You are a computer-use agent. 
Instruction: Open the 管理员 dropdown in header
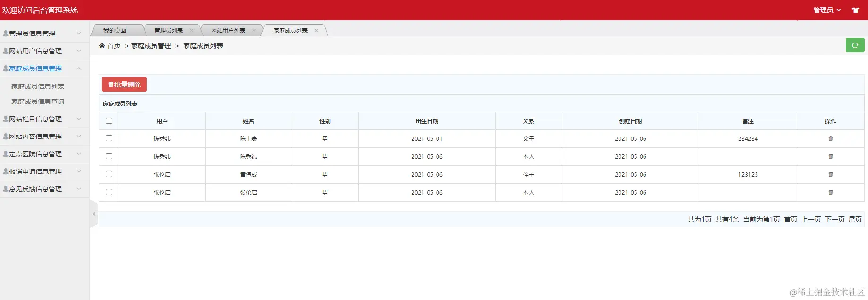click(827, 10)
